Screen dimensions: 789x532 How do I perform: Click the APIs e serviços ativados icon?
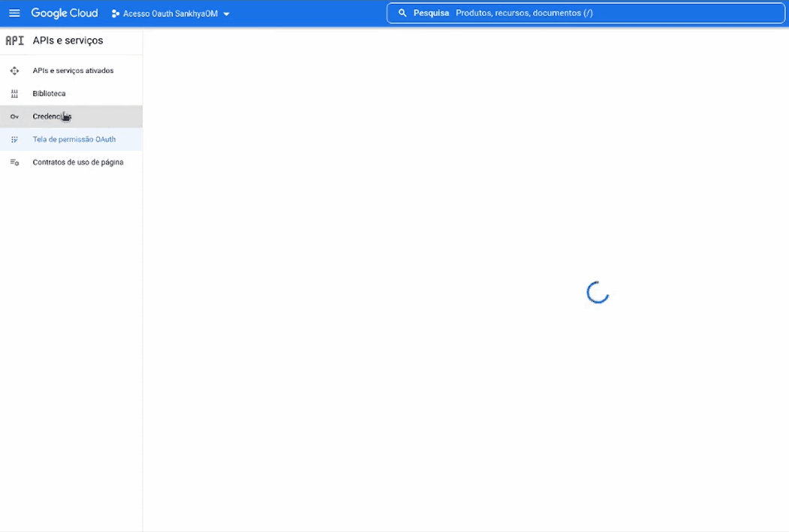(14, 71)
